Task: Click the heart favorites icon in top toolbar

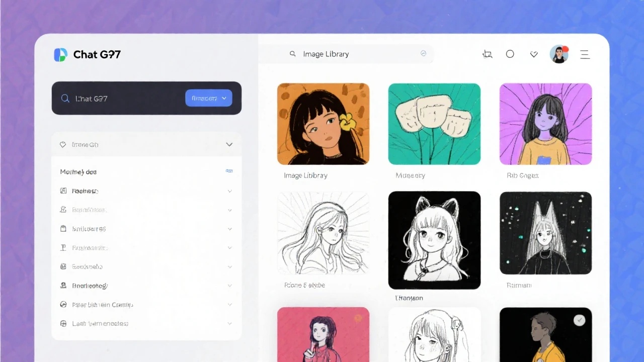Action: pyautogui.click(x=534, y=54)
